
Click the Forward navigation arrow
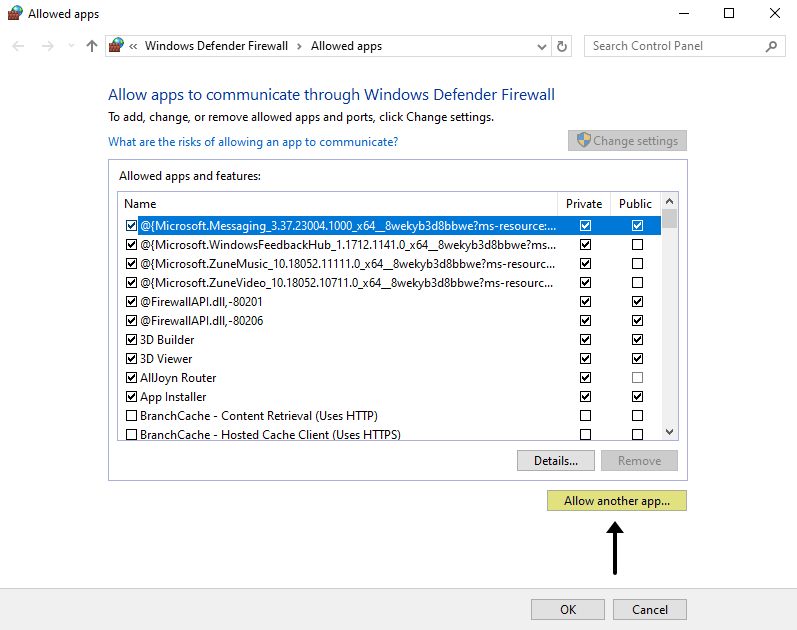click(x=47, y=46)
